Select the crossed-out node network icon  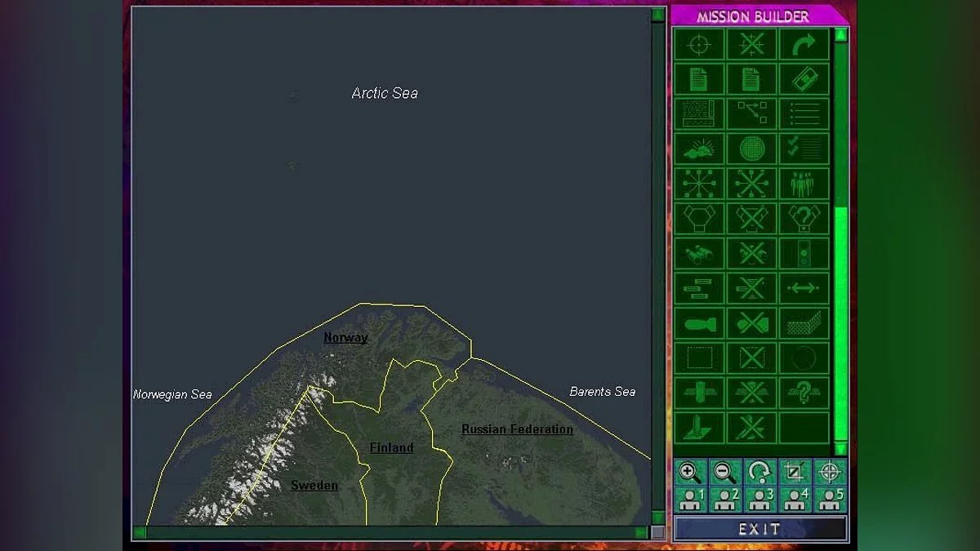coord(751,184)
